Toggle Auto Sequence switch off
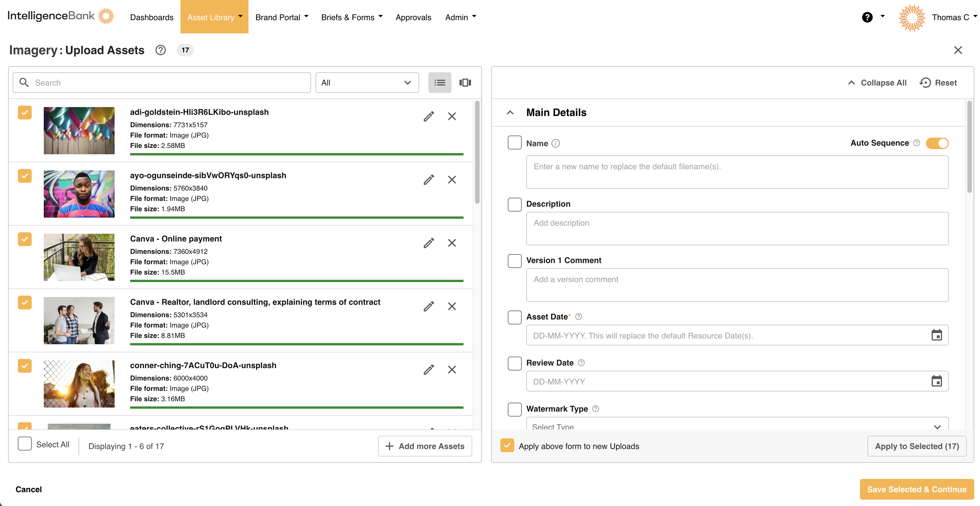Viewport: 980px width, 506px height. (937, 143)
